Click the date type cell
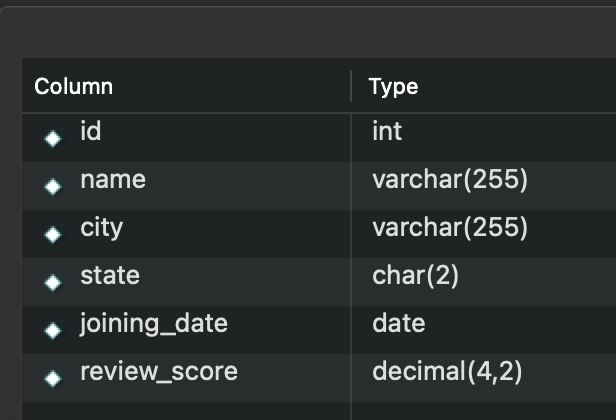This screenshot has height=420, width=616. point(399,323)
